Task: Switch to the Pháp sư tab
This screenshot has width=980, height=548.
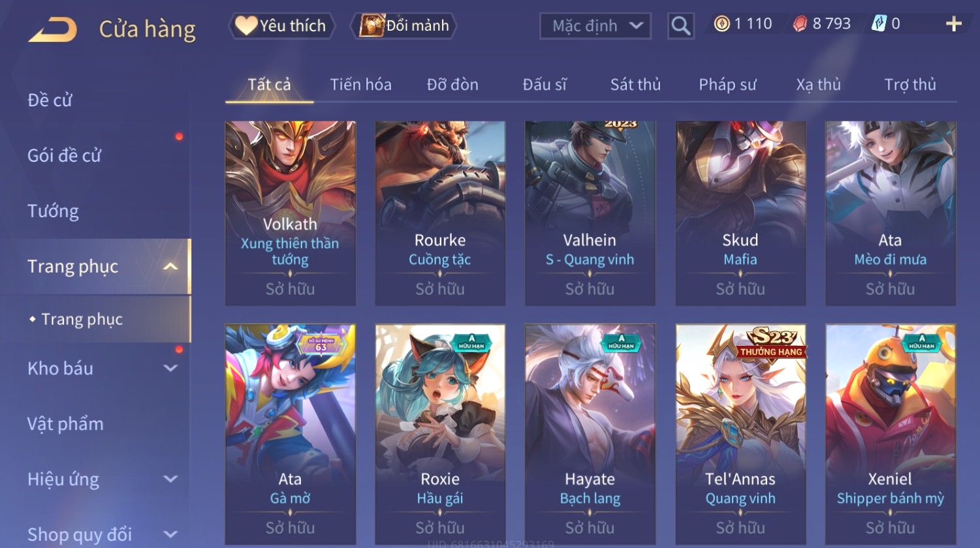Action: coord(727,84)
